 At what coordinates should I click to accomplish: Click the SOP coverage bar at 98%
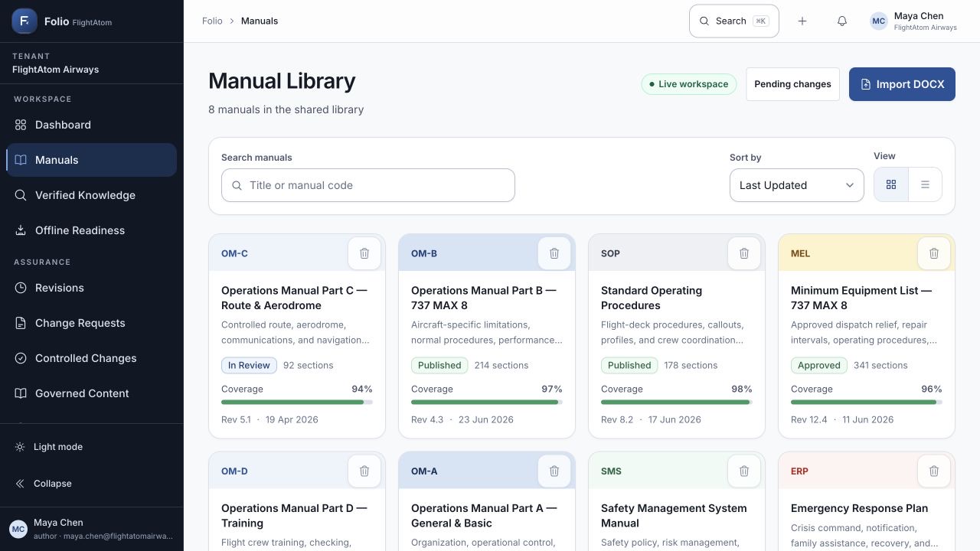point(677,402)
